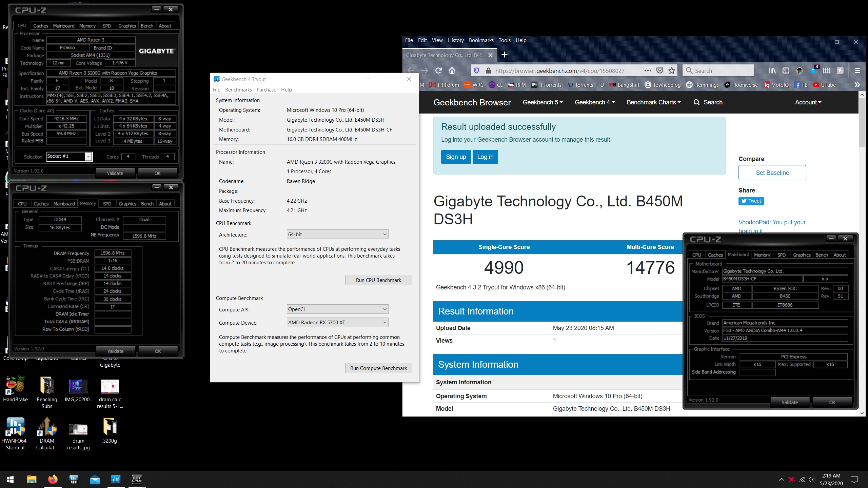Open new tab with plus icon
868x488 pixels.
505,55
